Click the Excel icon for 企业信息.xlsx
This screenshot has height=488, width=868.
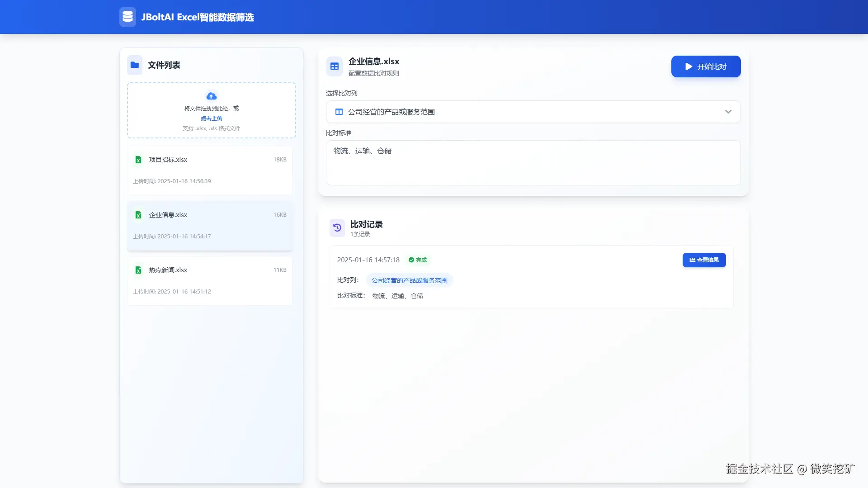(138, 215)
